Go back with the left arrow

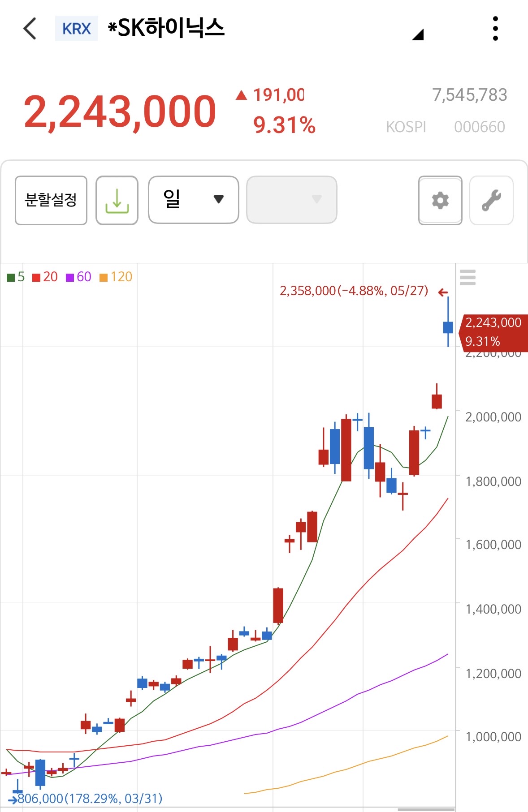[30, 29]
